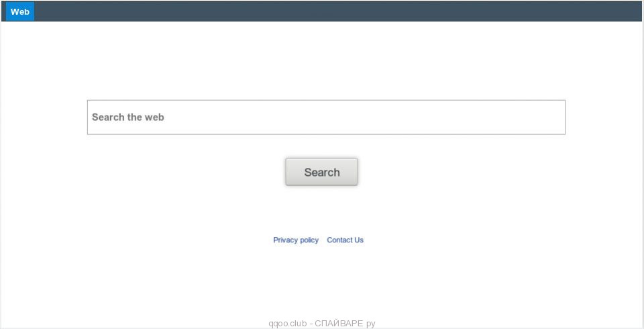Image resolution: width=644 pixels, height=329 pixels.
Task: Place cursor in the web search box
Action: [x=326, y=117]
